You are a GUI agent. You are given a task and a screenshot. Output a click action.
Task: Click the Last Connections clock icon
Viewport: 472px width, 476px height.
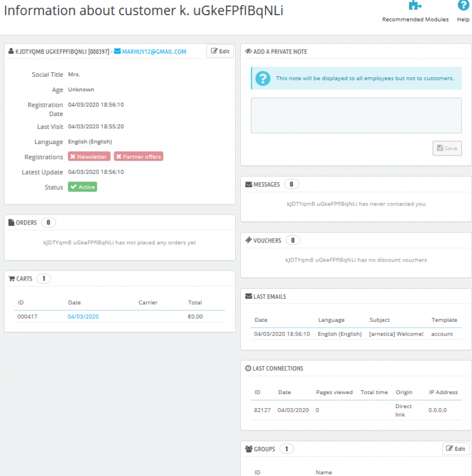click(x=248, y=368)
